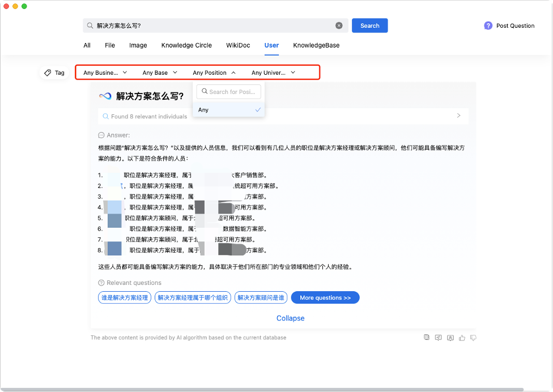Click the person feedback icon beside thumbs up
553x392 pixels.
pos(450,338)
